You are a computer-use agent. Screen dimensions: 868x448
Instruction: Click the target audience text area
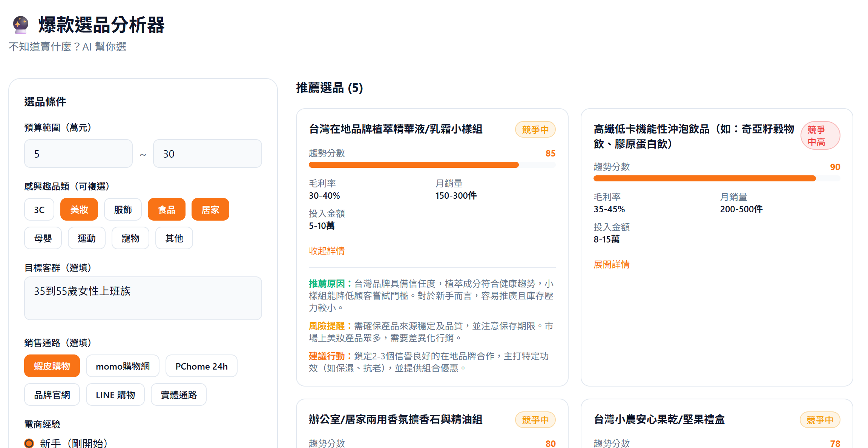coord(143,298)
